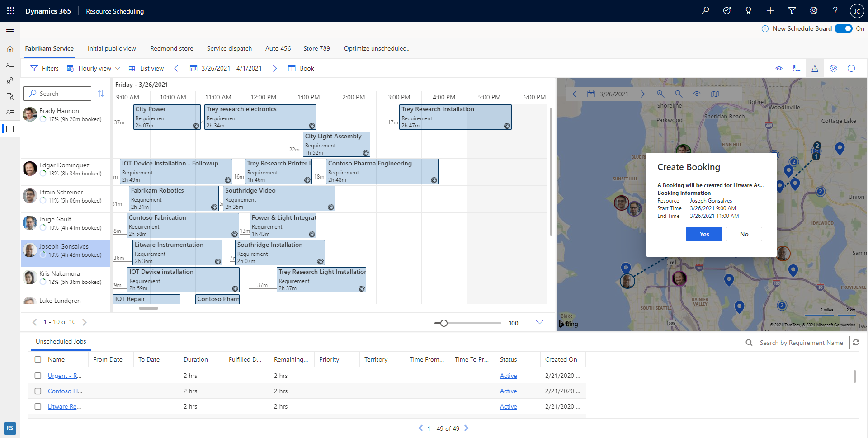Click the info icon next to New Schedule Board

(765, 29)
